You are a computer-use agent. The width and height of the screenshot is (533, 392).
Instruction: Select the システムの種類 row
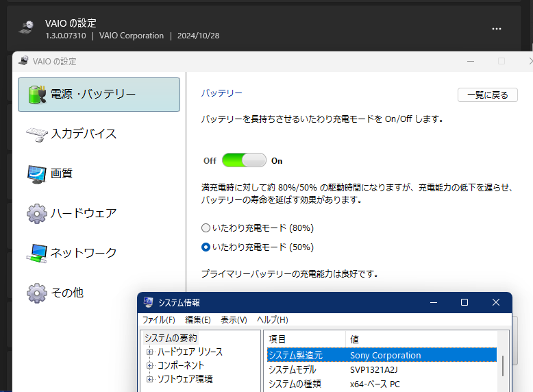[x=382, y=384]
